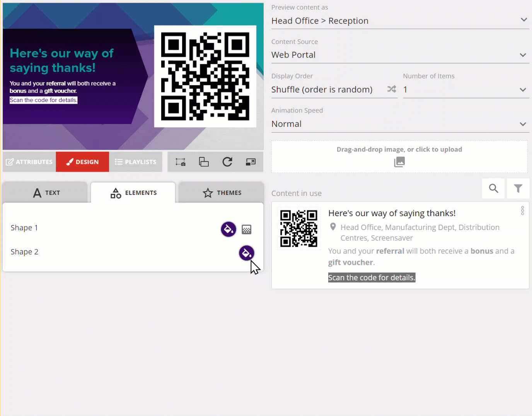Select the Shape 1 row label
The width and height of the screenshot is (532, 416).
[x=24, y=228]
